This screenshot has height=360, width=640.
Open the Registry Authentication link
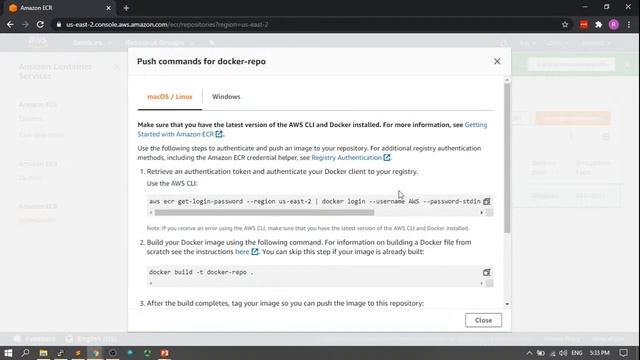351,158
